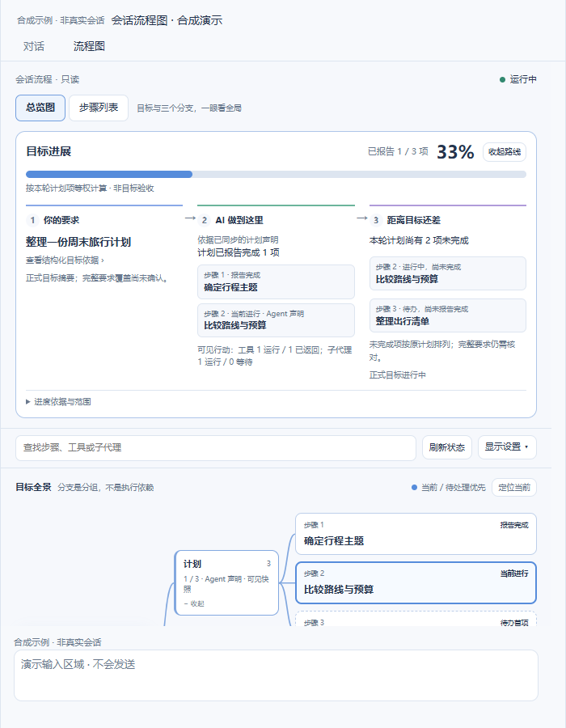Select the 步骤 3 待办 node in map
Viewport: 566px width, 728px height.
coord(416,619)
